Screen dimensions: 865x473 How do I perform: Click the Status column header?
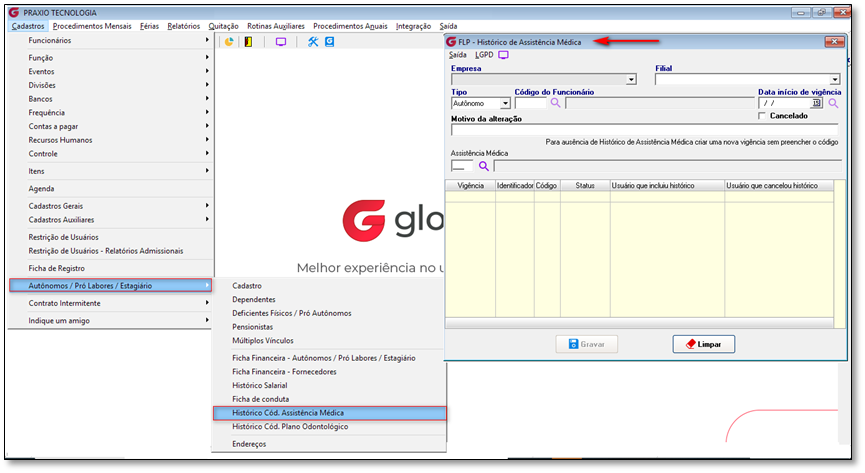[x=585, y=185]
